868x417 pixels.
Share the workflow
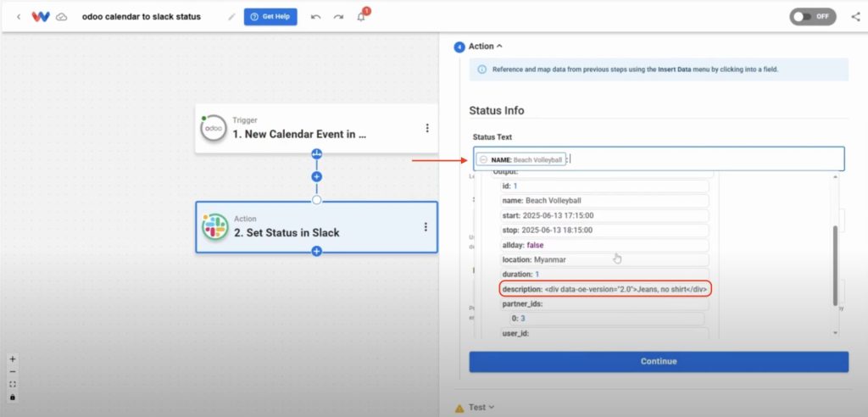pyautogui.click(x=855, y=17)
